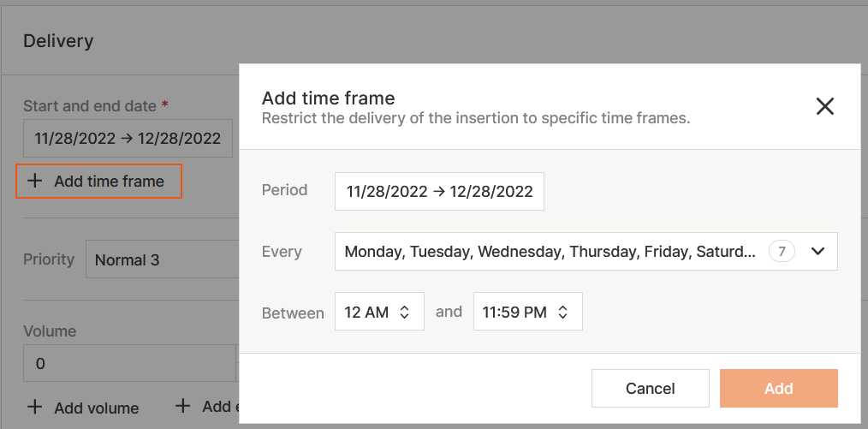Click the plus icon beside Add time frame
This screenshot has height=429, width=868.
click(x=34, y=181)
